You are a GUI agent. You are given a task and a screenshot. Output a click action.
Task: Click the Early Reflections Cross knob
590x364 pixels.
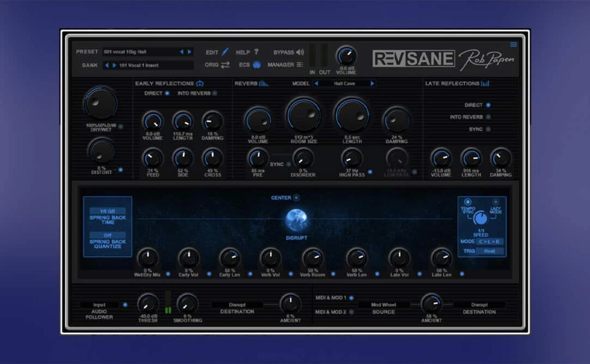click(212, 158)
